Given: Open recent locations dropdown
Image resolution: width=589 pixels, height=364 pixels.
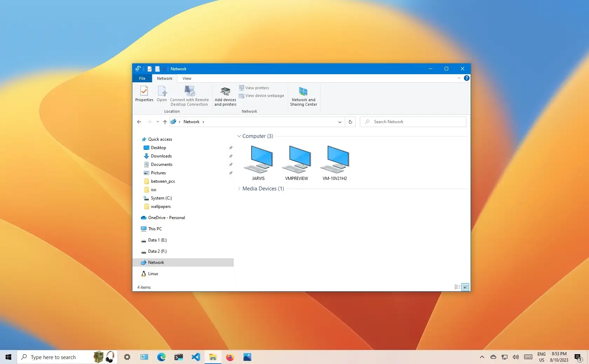Looking at the screenshot, I should [x=158, y=122].
